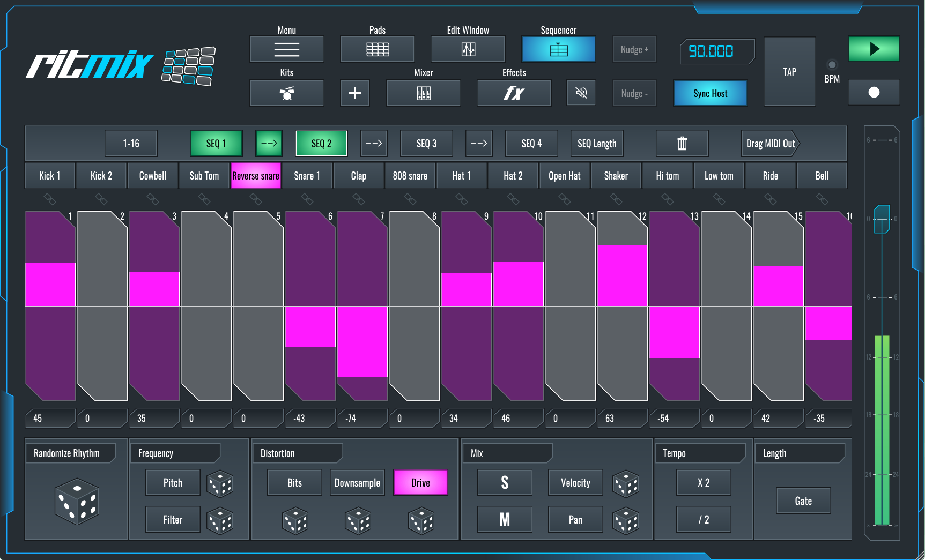
Task: Open the 1-16 step range selector
Action: [x=131, y=144]
